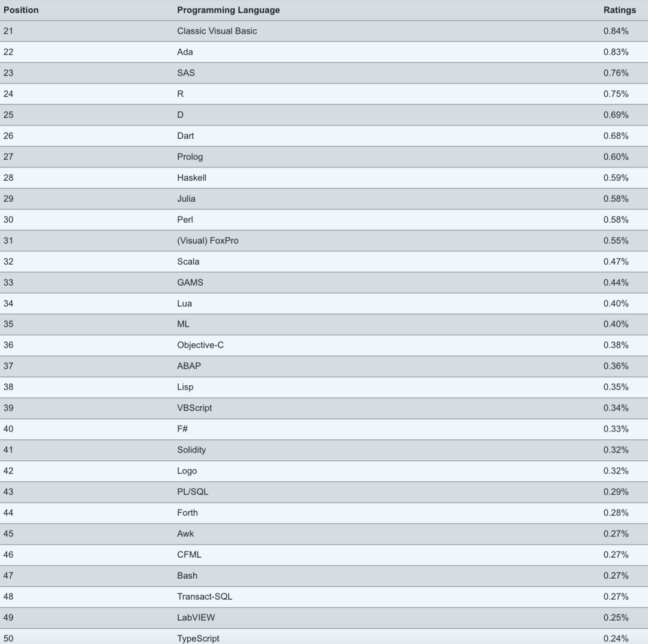
Task: Click the Ratings column header
Action: [619, 10]
